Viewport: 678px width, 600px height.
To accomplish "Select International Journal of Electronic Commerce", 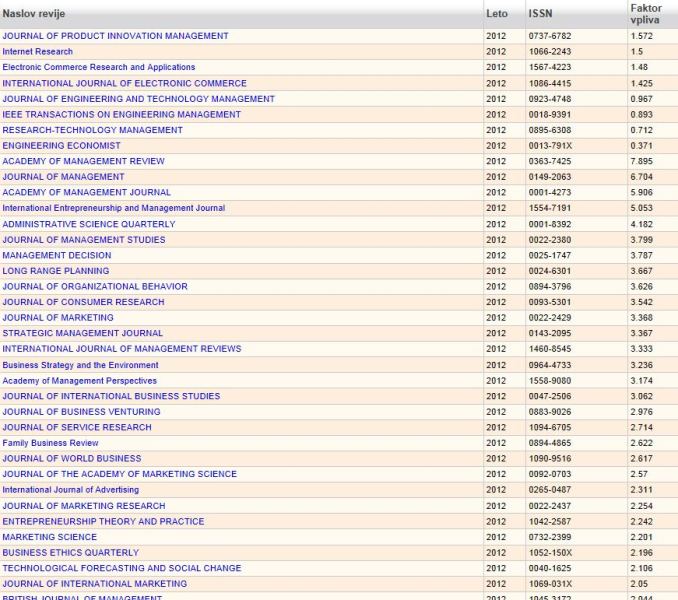I will click(x=124, y=84).
